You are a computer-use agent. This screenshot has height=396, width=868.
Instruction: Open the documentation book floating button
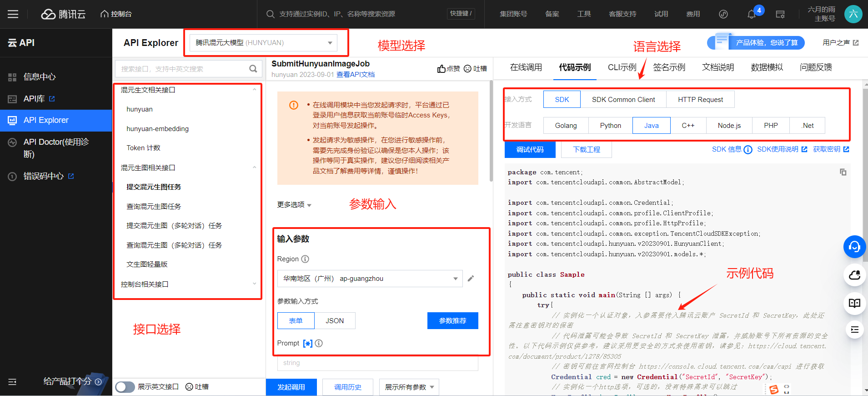(x=854, y=303)
